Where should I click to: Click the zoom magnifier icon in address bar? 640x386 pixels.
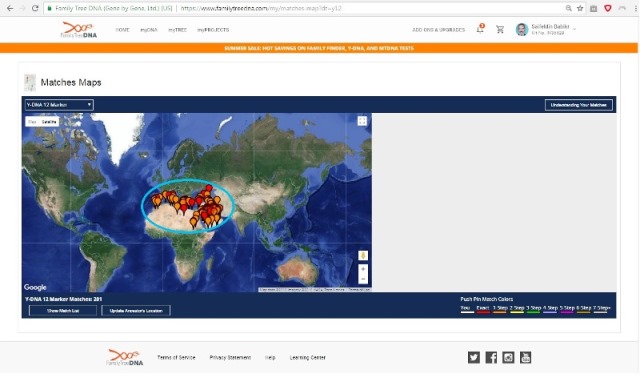(568, 8)
